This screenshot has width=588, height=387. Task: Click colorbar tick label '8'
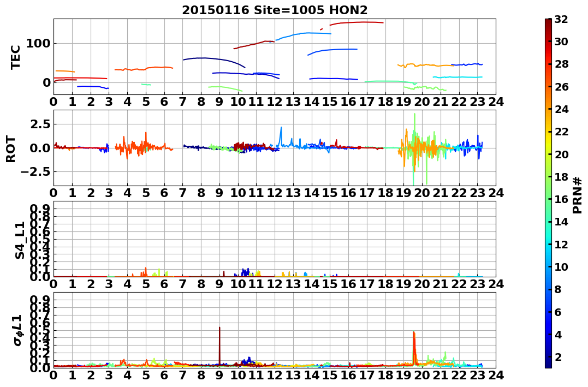(558, 289)
